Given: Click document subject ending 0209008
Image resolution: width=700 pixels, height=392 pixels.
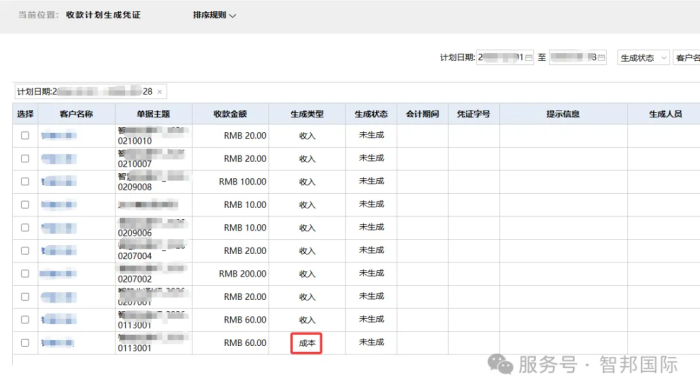Looking at the screenshot, I should pos(153,182).
